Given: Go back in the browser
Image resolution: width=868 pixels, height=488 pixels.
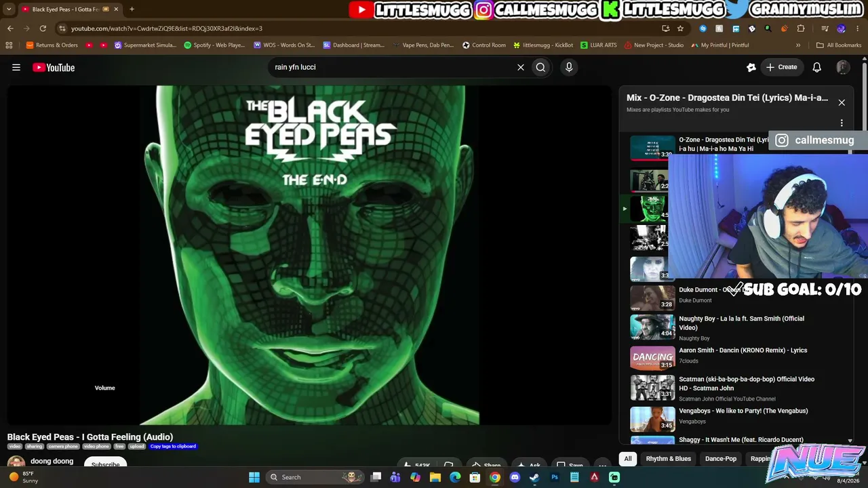Looking at the screenshot, I should coord(10,28).
